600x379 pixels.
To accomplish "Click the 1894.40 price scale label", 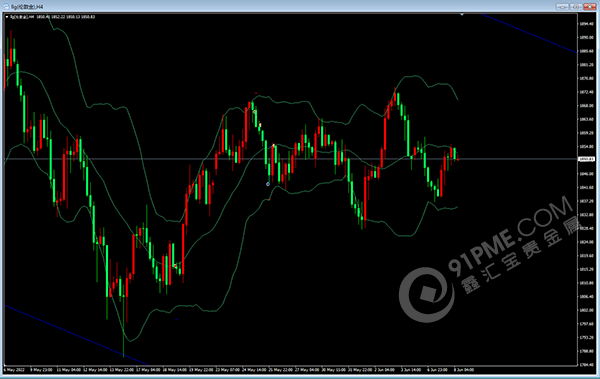I will [x=586, y=24].
